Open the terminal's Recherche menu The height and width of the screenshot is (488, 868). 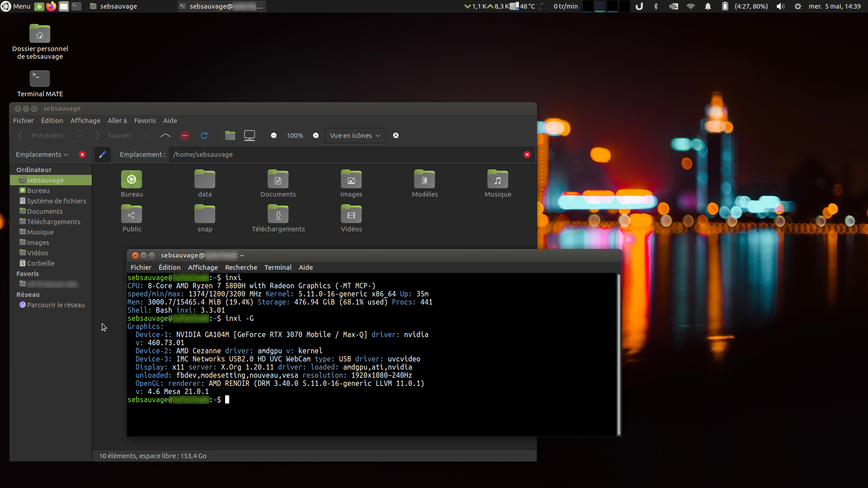[241, 267]
